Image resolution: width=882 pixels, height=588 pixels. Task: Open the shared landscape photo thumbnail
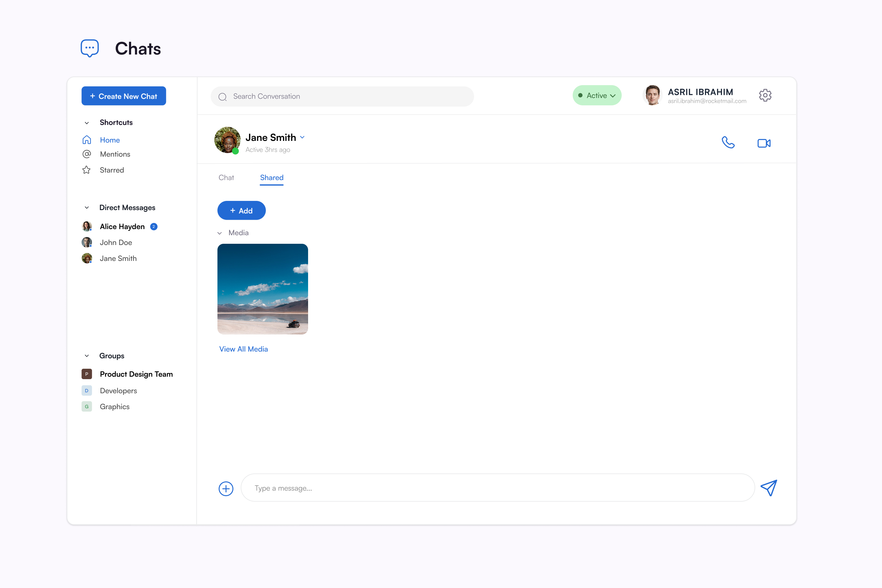262,289
